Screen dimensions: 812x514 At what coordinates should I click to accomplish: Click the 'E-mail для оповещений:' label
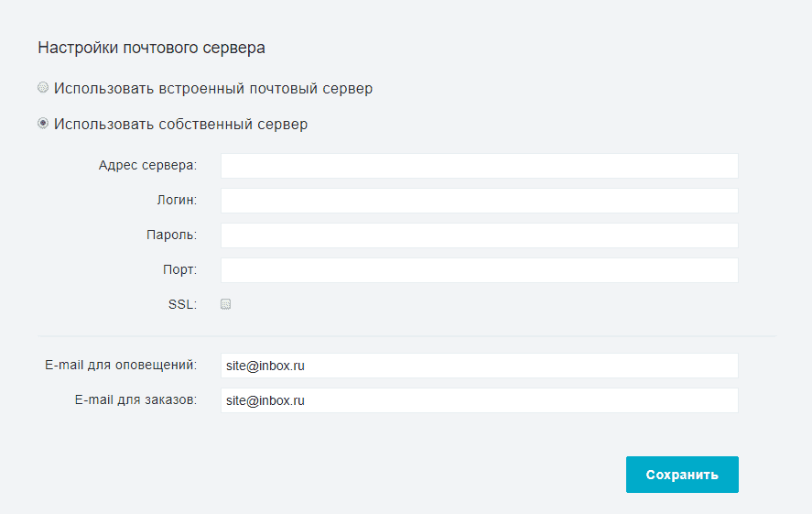(x=121, y=365)
